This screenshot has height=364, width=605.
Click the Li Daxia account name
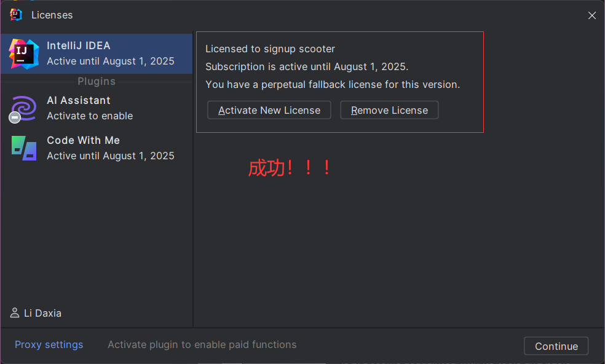click(x=43, y=313)
